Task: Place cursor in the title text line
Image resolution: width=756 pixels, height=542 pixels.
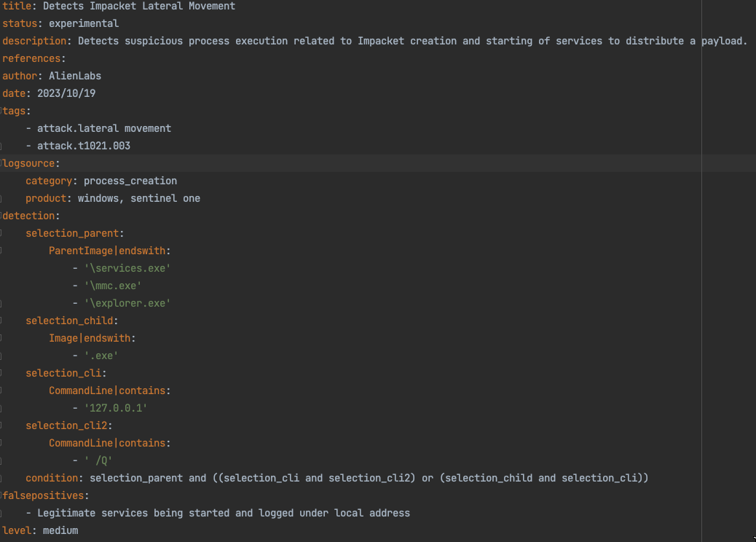Action: [138, 6]
